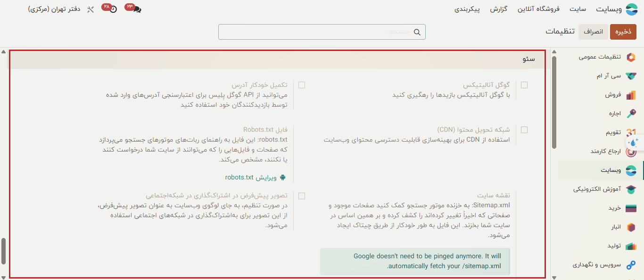Enable the گوگل آنالیتیکس checkbox
Image resolution: width=644 pixels, height=280 pixels.
point(524,85)
